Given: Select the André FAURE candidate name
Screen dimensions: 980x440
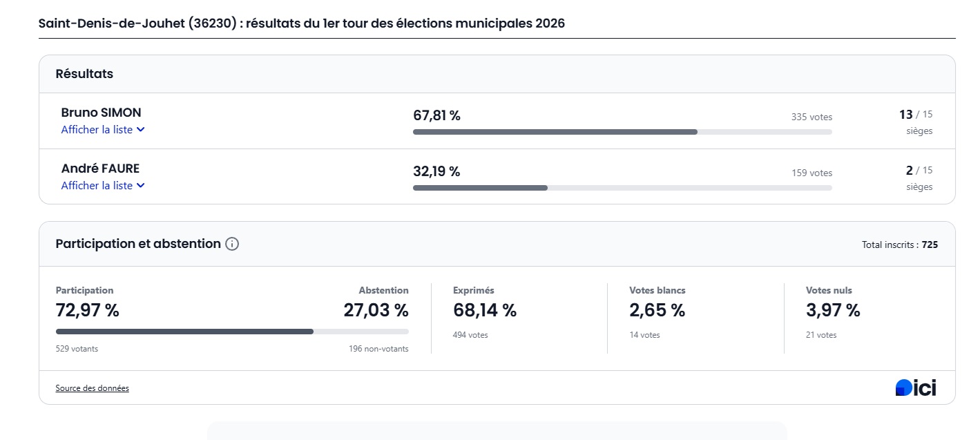Looking at the screenshot, I should 100,169.
